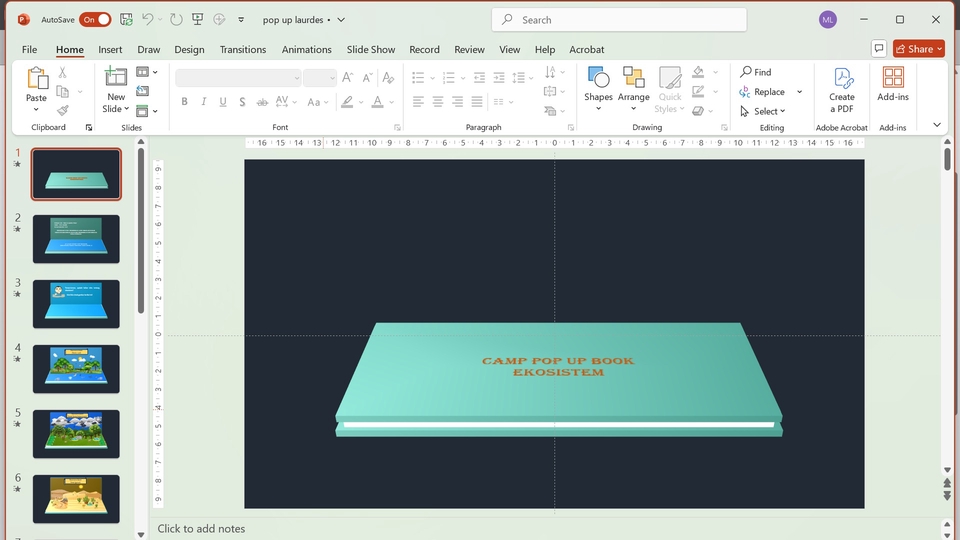Increase list indent level
The height and width of the screenshot is (540, 960).
pos(499,78)
